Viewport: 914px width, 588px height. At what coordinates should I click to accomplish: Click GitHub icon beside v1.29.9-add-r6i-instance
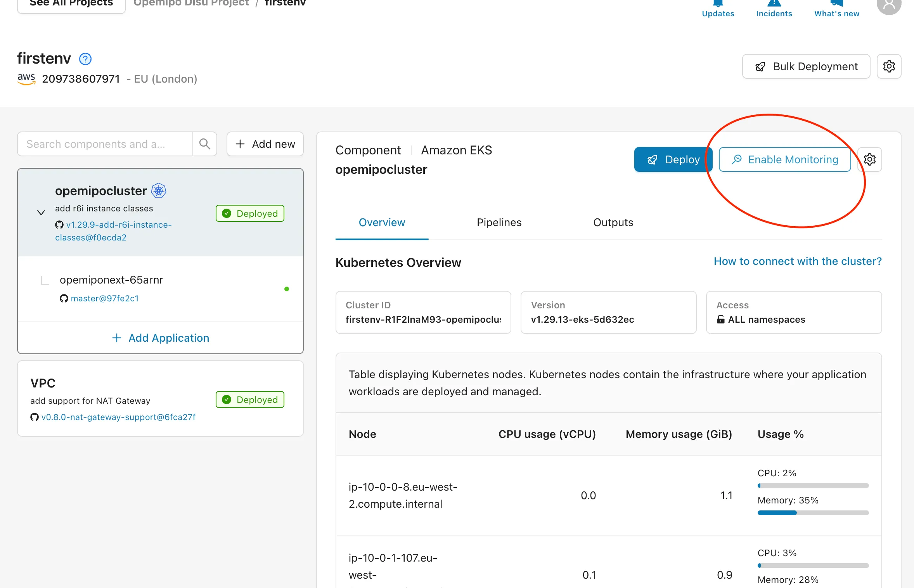click(x=59, y=225)
